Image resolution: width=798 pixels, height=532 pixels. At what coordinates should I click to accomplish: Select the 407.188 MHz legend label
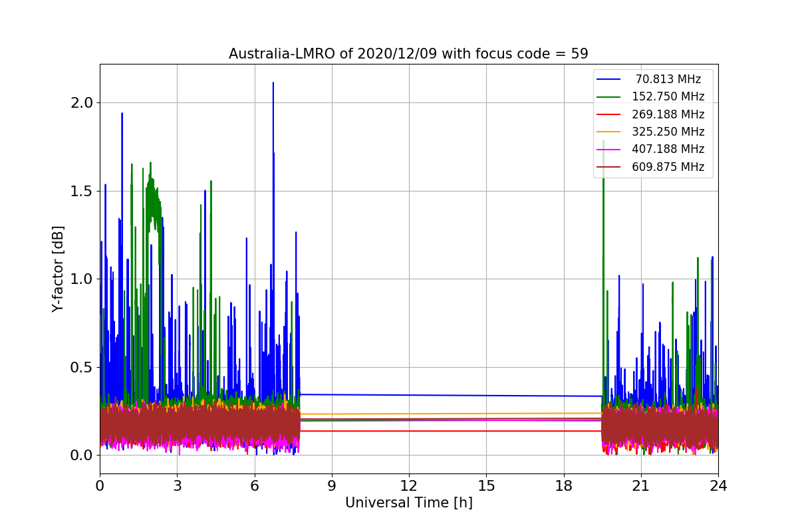[x=668, y=149]
